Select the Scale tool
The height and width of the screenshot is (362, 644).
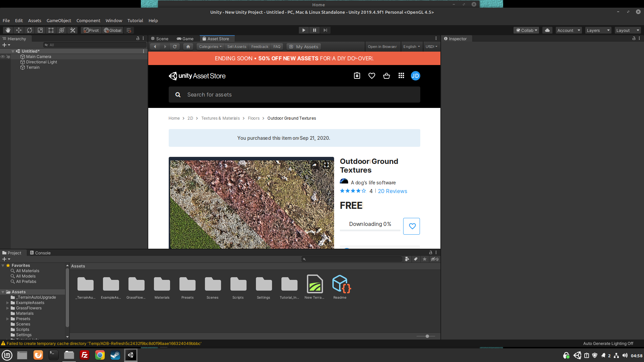[x=40, y=30]
